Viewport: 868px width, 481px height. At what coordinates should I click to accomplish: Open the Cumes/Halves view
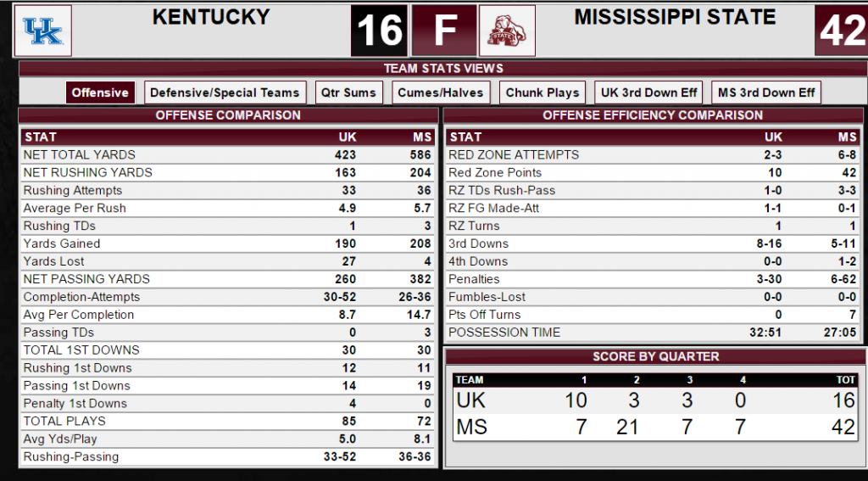[441, 92]
